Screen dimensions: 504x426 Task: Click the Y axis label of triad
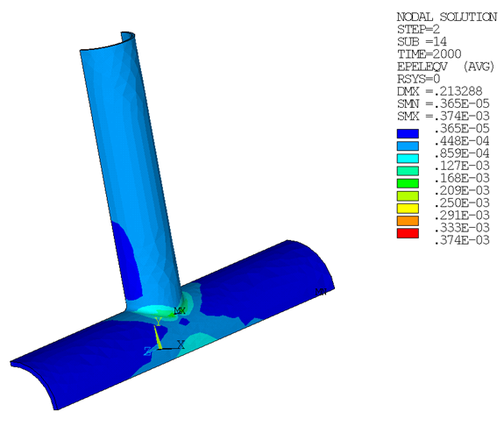point(158,321)
